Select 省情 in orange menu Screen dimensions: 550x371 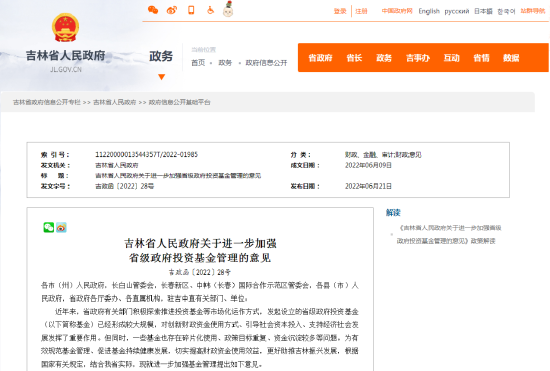481,58
